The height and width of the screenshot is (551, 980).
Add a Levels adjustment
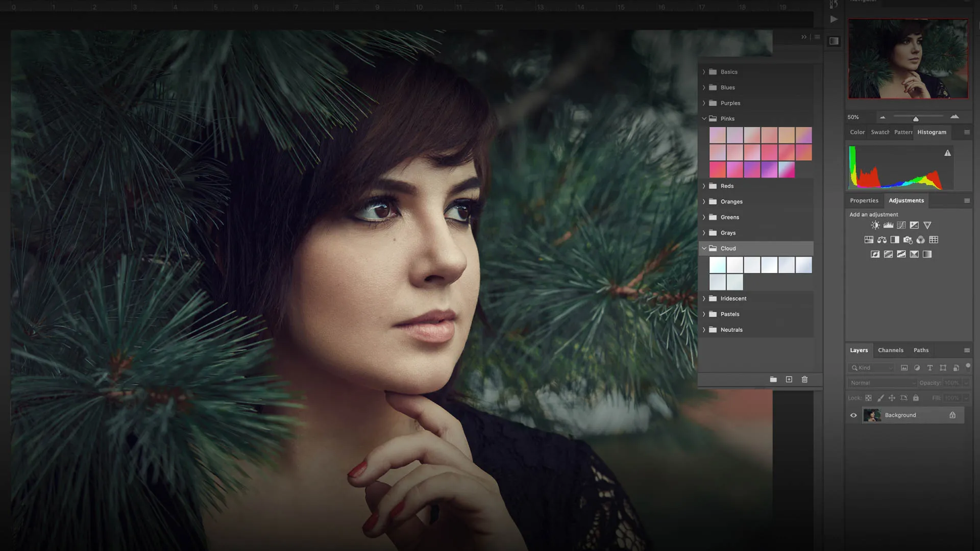click(x=888, y=225)
